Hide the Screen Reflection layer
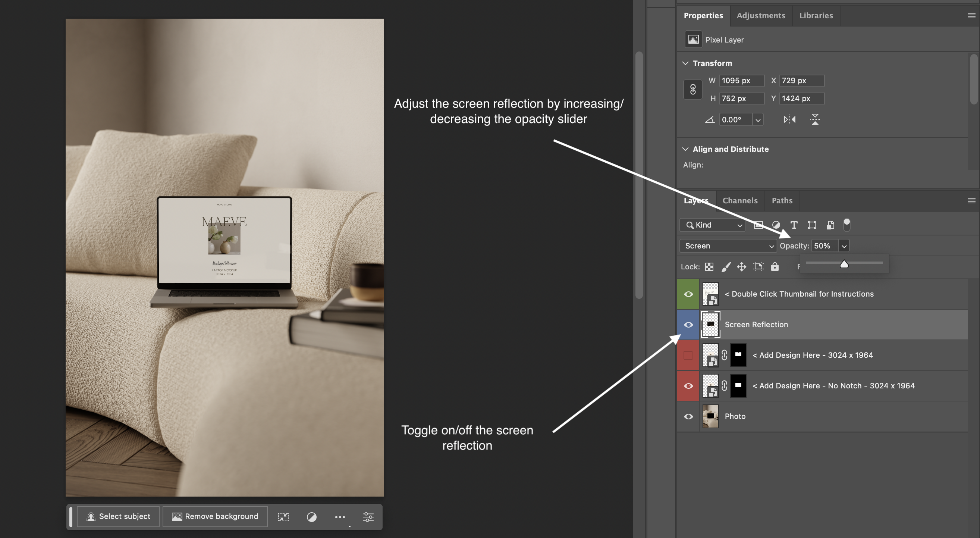Image resolution: width=980 pixels, height=538 pixels. tap(688, 325)
